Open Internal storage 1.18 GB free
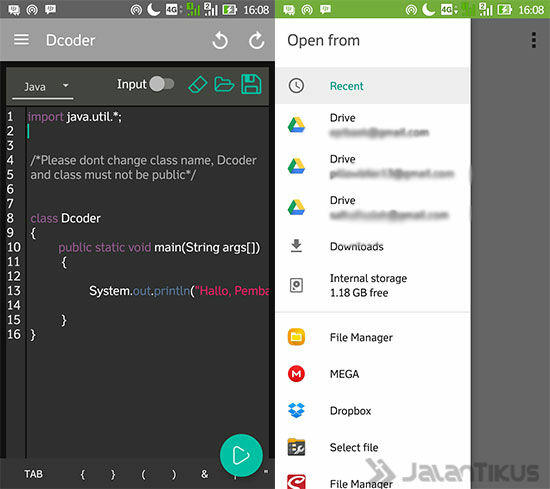The width and height of the screenshot is (550, 489). (373, 285)
